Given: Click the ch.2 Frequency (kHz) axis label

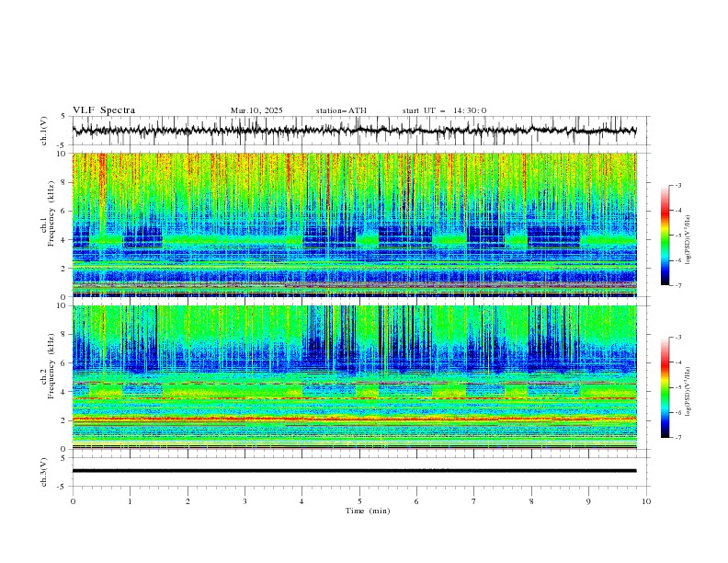Looking at the screenshot, I should pos(48,366).
